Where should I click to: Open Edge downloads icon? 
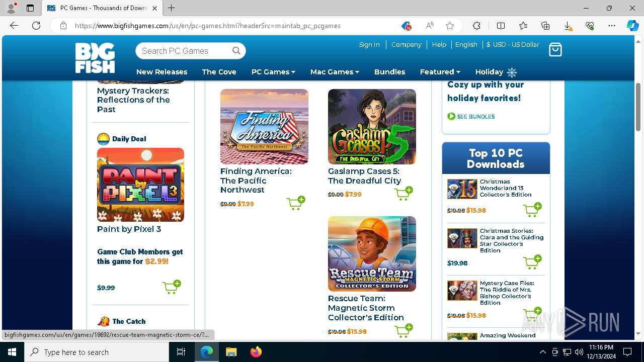(x=568, y=26)
